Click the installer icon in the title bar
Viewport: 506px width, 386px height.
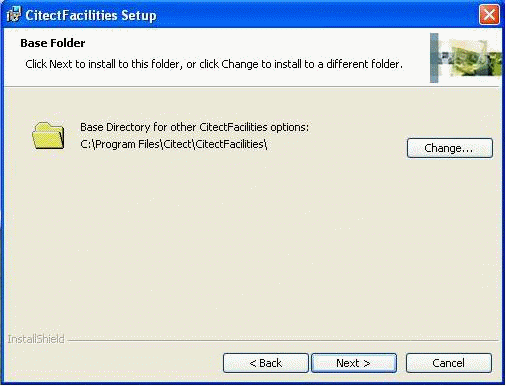pyautogui.click(x=13, y=15)
